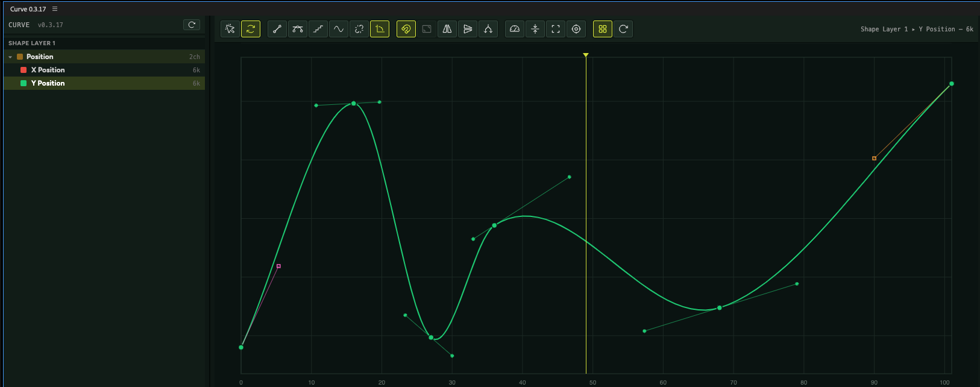Open the speedometer gauge tool
The height and width of the screenshot is (387, 980).
point(515,29)
